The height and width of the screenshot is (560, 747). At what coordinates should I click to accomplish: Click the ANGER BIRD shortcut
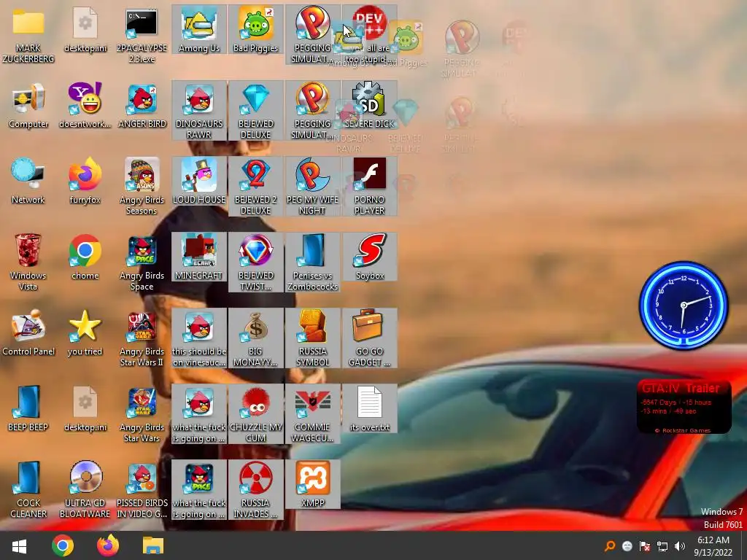click(142, 106)
